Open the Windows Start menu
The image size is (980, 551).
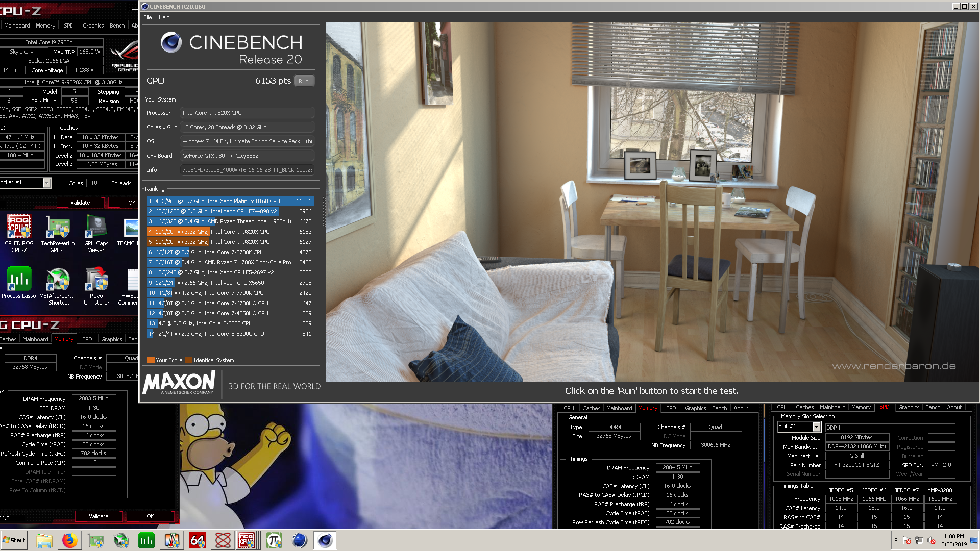tap(14, 540)
